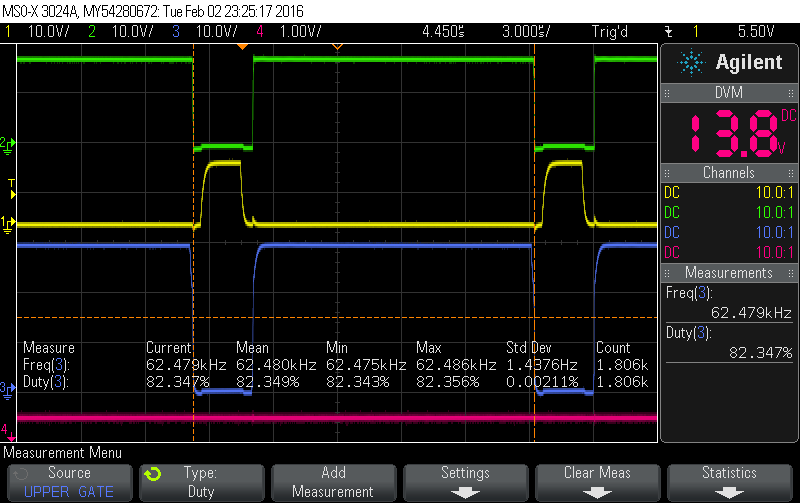Click the trigger source 1 indicator
This screenshot has width=800, height=503.
click(695, 32)
